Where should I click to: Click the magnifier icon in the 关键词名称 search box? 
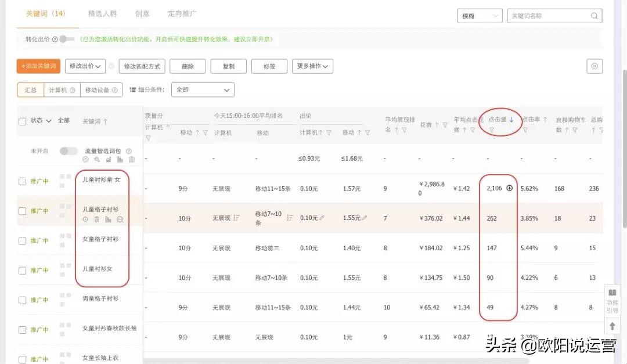click(x=594, y=16)
